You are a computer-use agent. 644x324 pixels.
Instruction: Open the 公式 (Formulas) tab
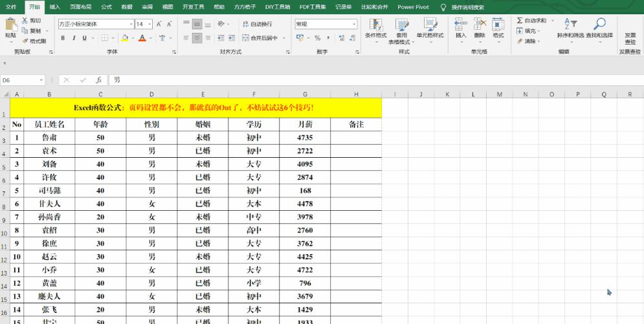click(106, 6)
